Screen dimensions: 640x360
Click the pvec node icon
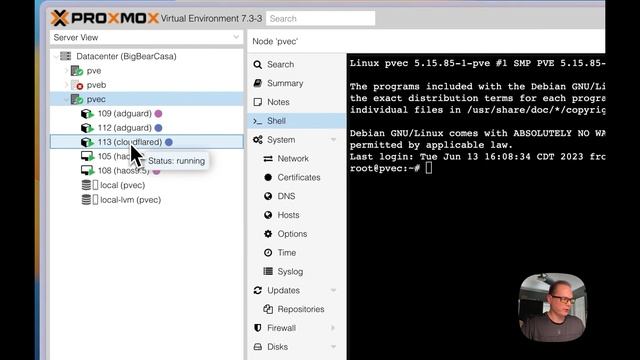(x=77, y=99)
